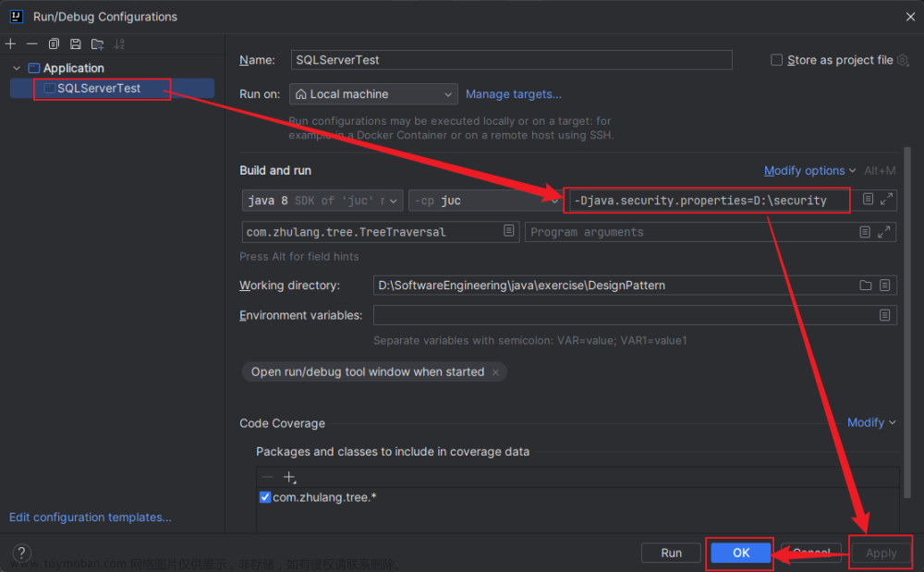Open the Run on Local machine dropdown
Image resolution: width=924 pixels, height=572 pixels.
pyautogui.click(x=373, y=94)
